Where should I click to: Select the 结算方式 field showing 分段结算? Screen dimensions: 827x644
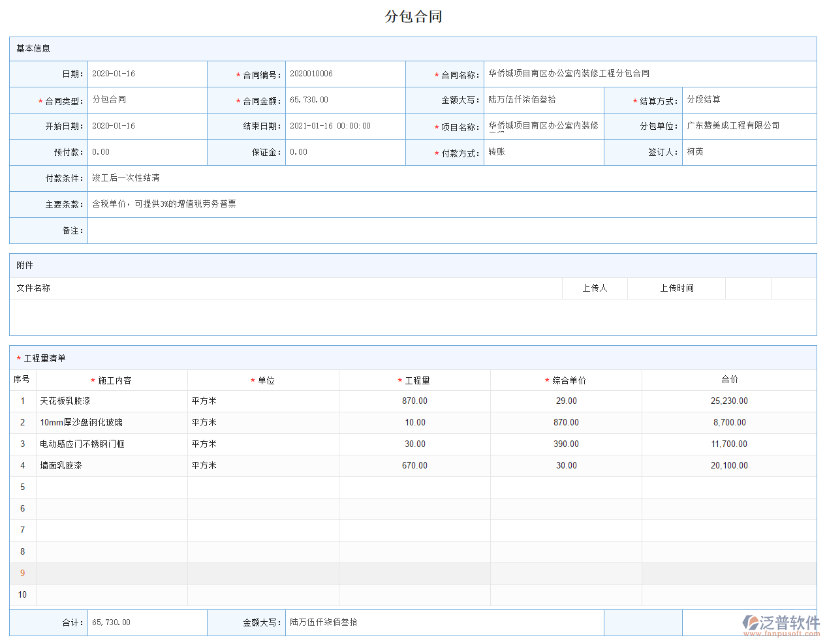749,100
